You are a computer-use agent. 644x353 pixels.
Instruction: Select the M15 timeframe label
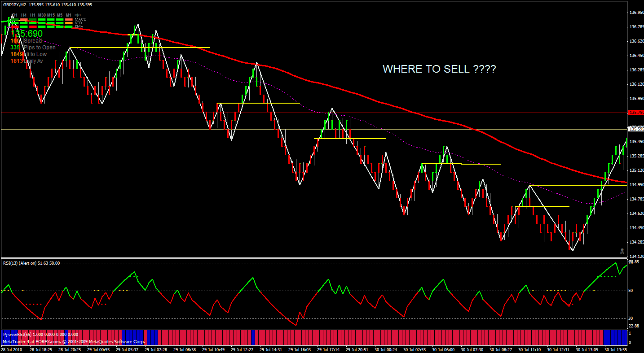(51, 15)
